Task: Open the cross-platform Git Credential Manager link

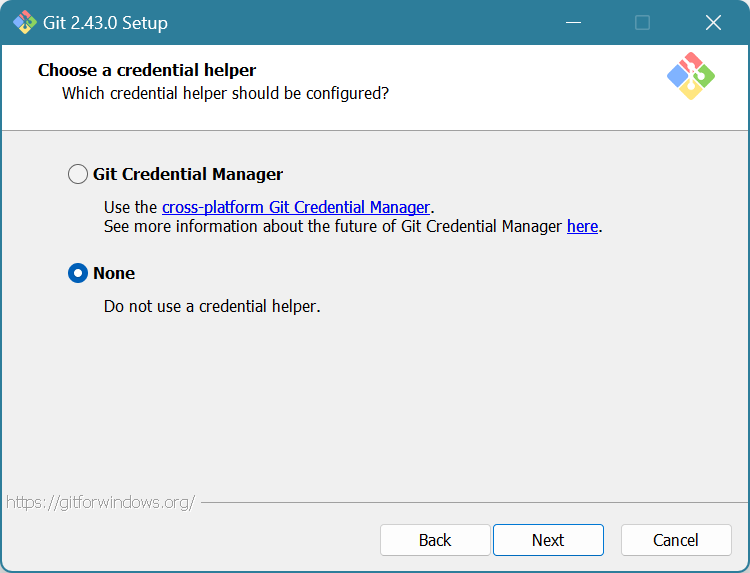Action: click(296, 207)
